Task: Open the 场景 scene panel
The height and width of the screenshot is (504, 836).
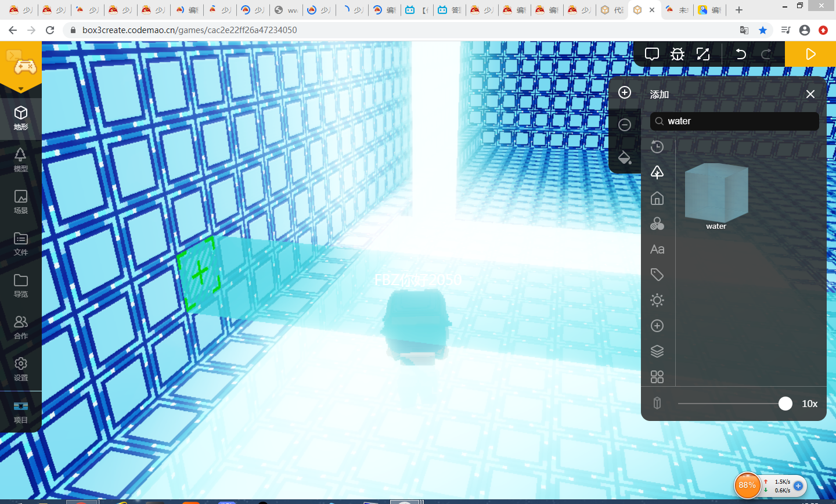Action: tap(21, 202)
